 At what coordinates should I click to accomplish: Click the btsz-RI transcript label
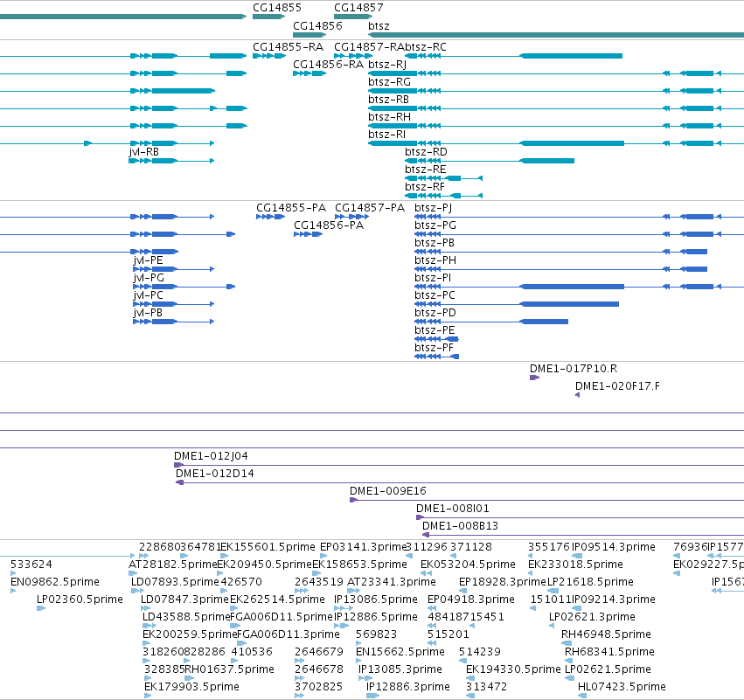pos(386,135)
